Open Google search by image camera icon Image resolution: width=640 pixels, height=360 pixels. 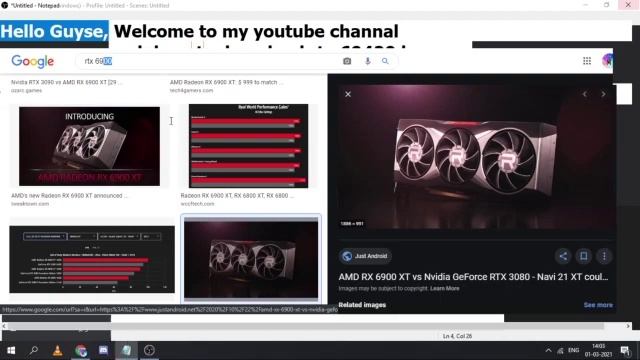point(347,61)
